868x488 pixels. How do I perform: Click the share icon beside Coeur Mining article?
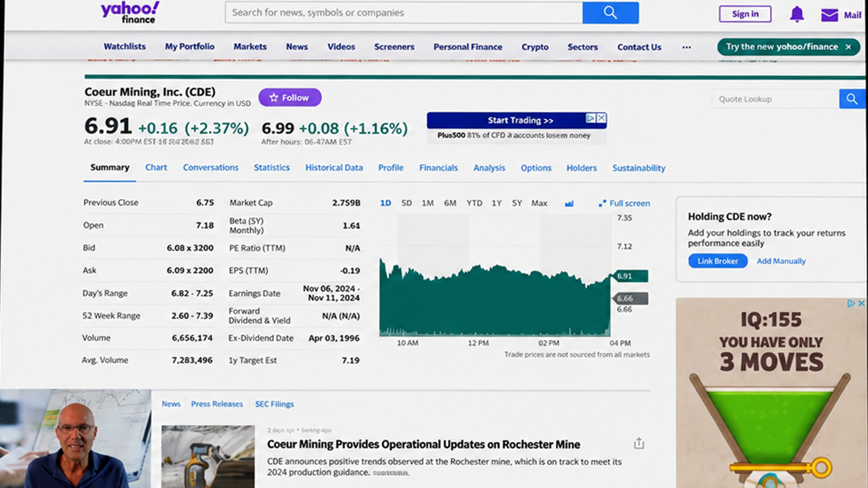639,443
